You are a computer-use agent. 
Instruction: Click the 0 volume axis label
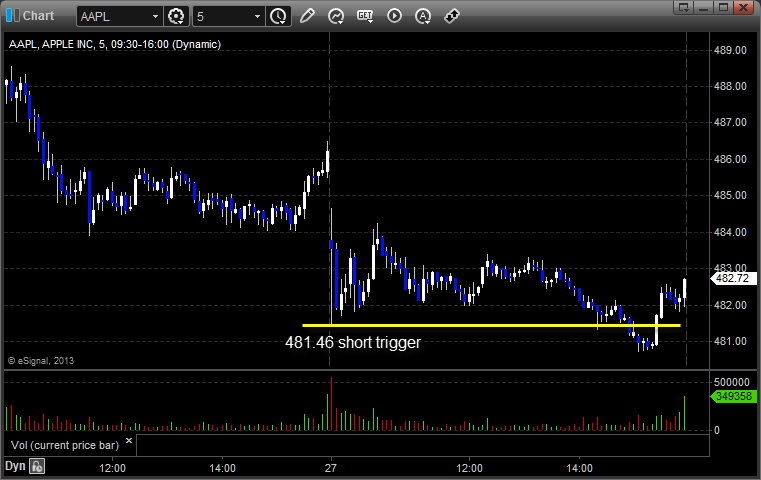tap(717, 430)
